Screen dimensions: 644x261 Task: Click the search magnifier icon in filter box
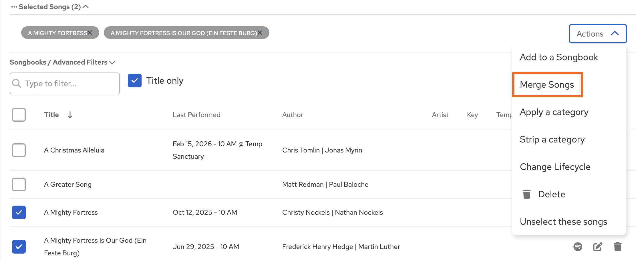pos(17,83)
